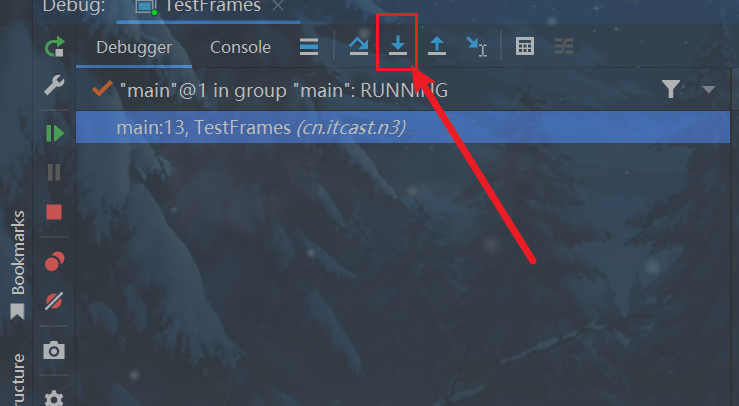Stop debugging with red square
The width and height of the screenshot is (739, 406).
tap(54, 212)
